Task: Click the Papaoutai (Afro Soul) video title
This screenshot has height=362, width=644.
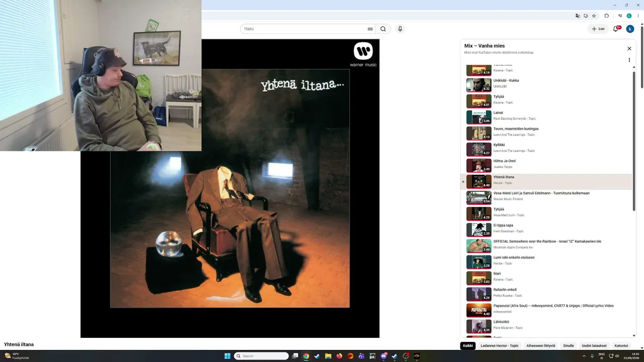Action: (553, 306)
